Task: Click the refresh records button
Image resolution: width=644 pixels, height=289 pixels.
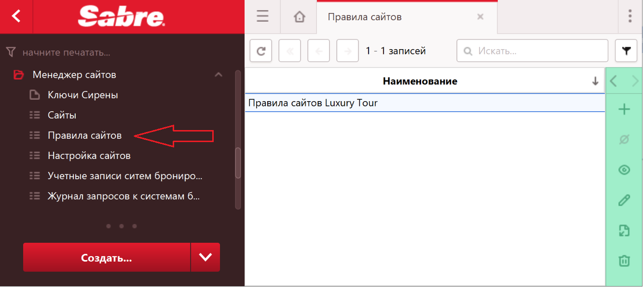Action: [261, 51]
